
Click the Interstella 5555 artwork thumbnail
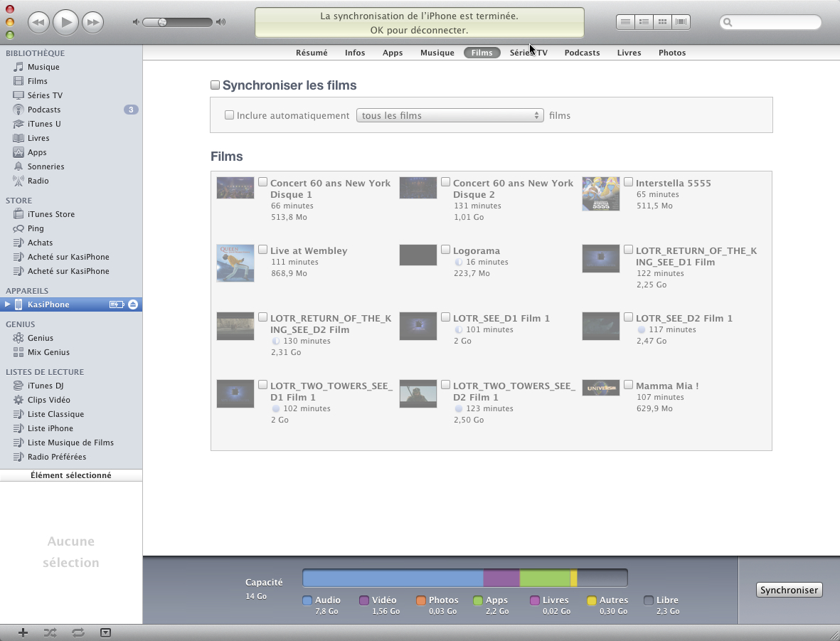click(600, 194)
